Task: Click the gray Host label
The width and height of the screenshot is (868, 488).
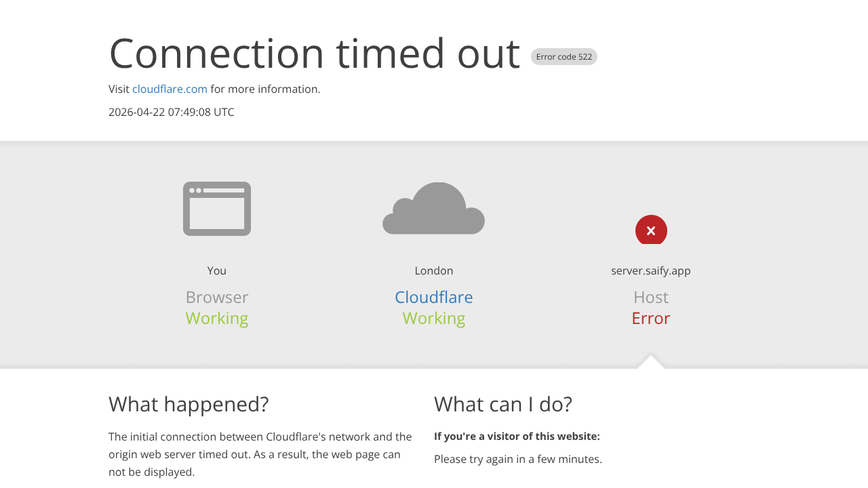Action: (651, 297)
